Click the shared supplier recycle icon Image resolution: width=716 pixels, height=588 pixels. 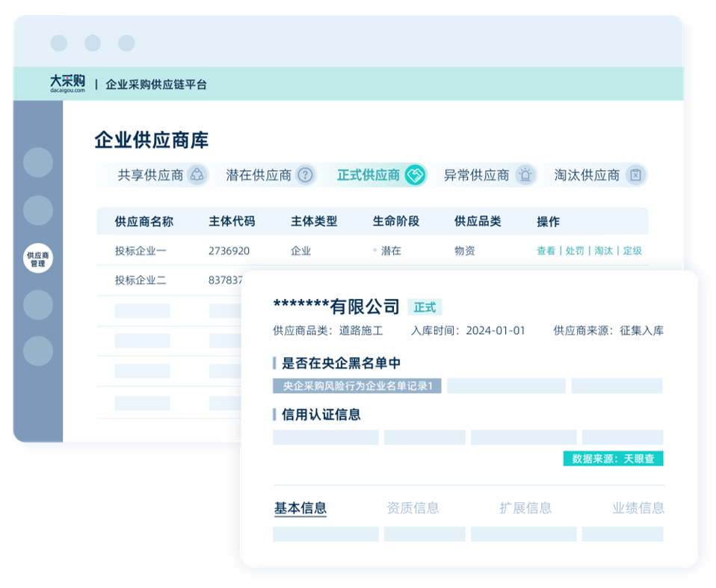(197, 175)
